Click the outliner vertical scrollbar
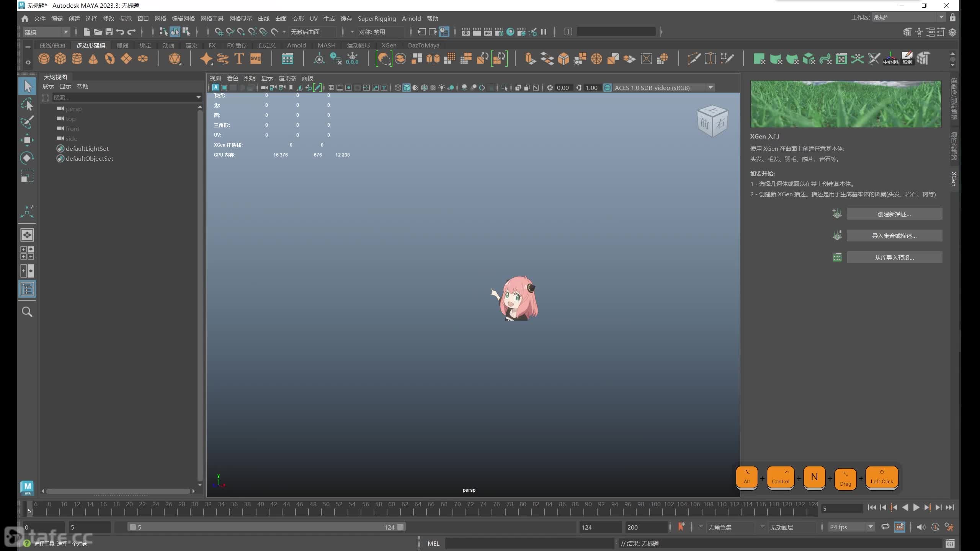The image size is (980, 551). pyautogui.click(x=200, y=295)
